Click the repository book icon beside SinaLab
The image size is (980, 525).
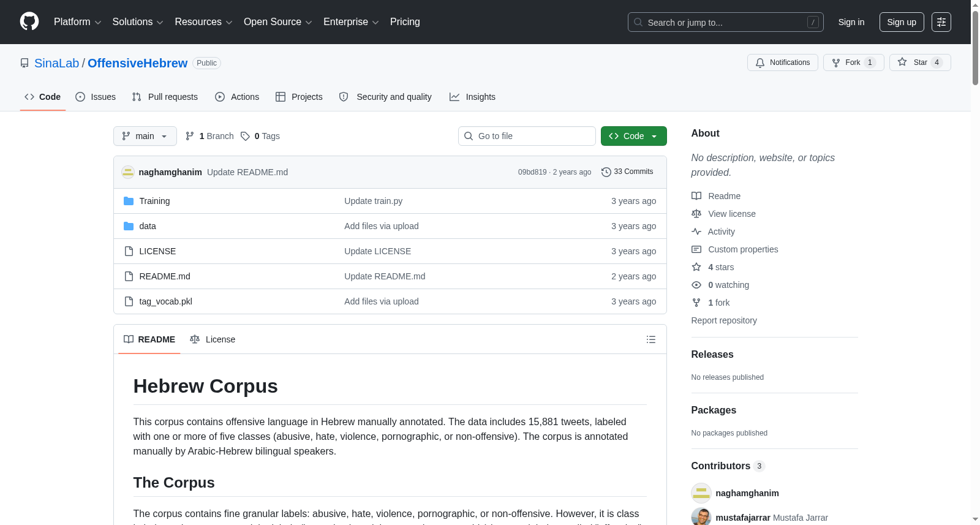coord(24,63)
